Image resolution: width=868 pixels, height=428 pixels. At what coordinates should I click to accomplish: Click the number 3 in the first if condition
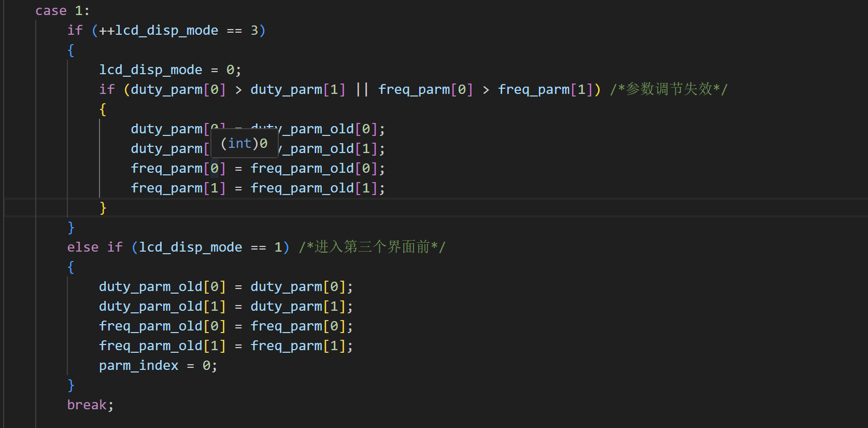tap(254, 30)
